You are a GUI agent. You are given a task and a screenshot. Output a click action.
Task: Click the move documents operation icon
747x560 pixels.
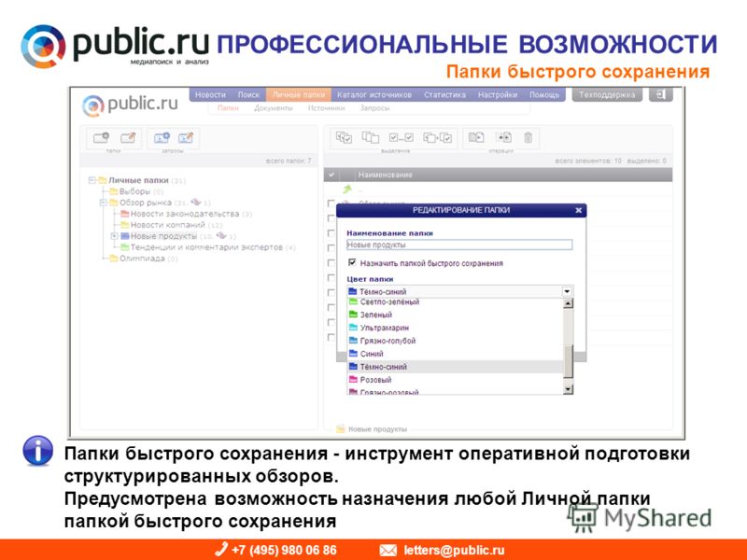[x=503, y=137]
